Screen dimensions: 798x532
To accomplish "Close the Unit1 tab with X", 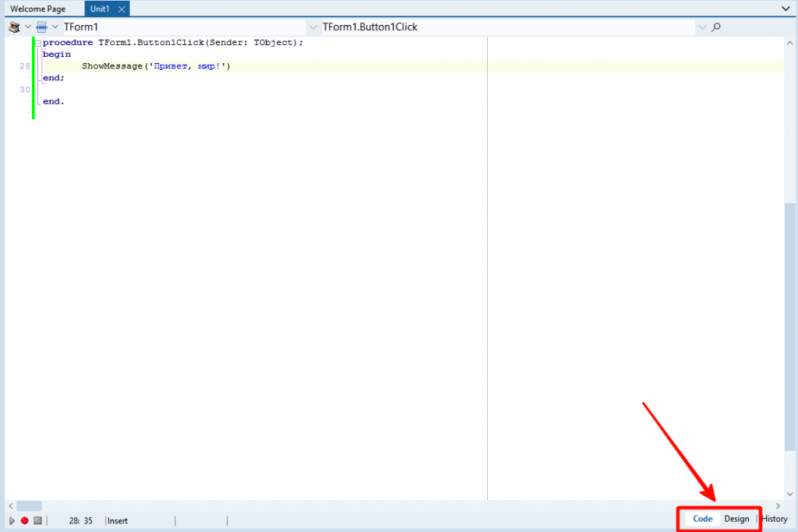I will click(x=121, y=9).
